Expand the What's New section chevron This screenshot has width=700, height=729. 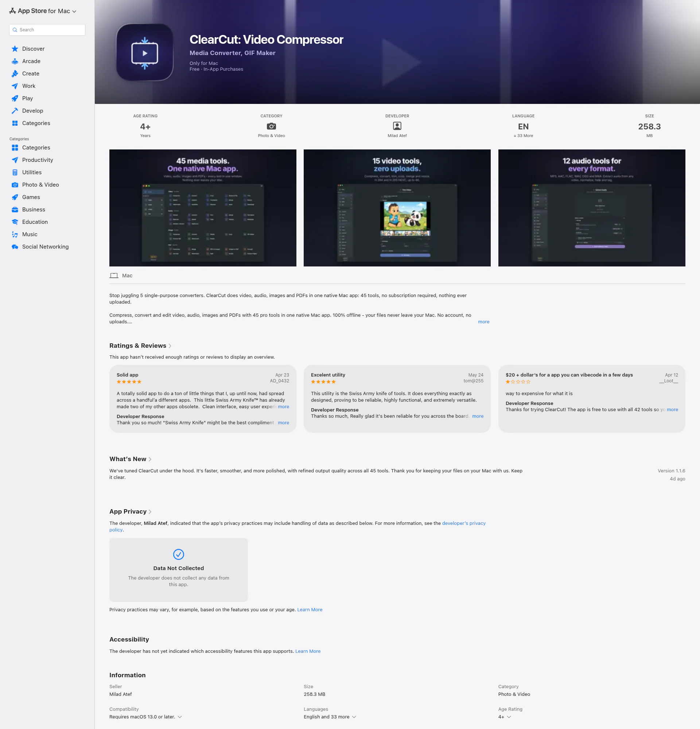[150, 459]
